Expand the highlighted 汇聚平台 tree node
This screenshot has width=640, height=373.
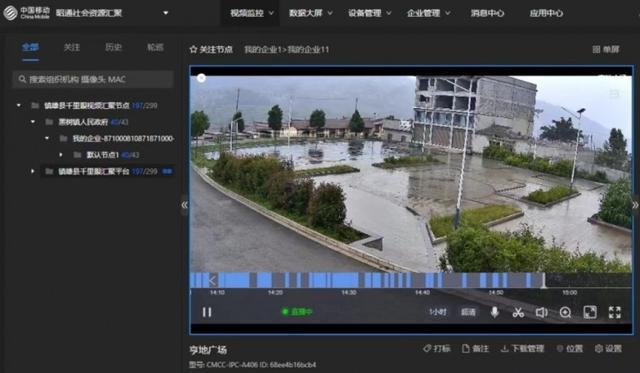pos(33,171)
